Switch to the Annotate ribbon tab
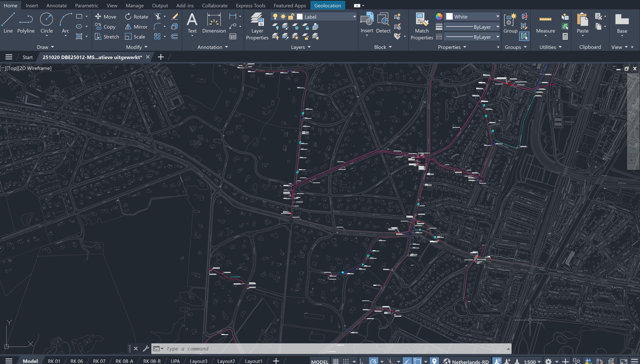 point(57,6)
